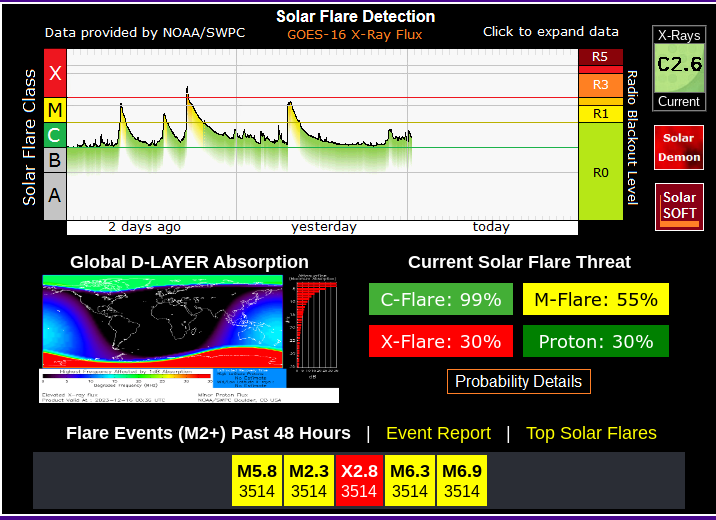Click the R3 radio blackout level block

pyautogui.click(x=600, y=85)
